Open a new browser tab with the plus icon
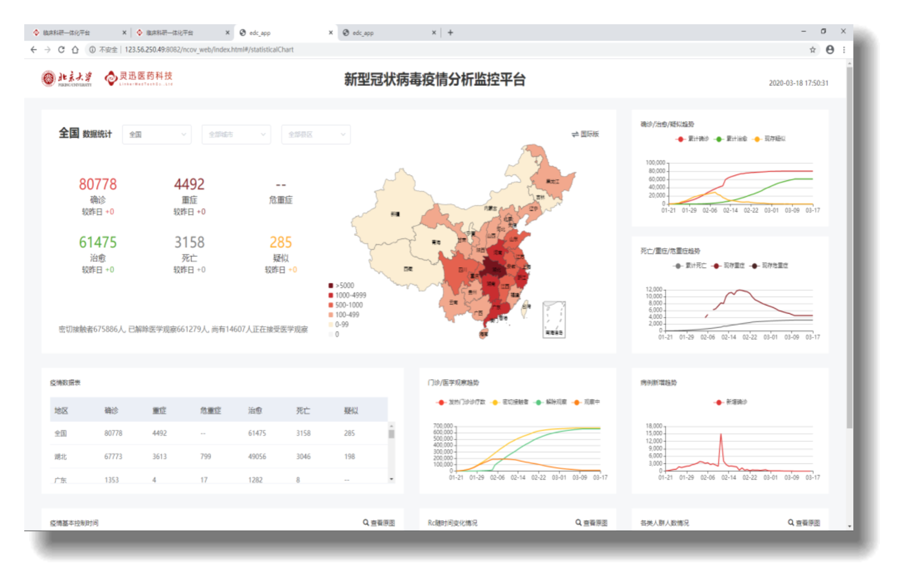Image resolution: width=913 pixels, height=588 pixels. click(x=450, y=32)
